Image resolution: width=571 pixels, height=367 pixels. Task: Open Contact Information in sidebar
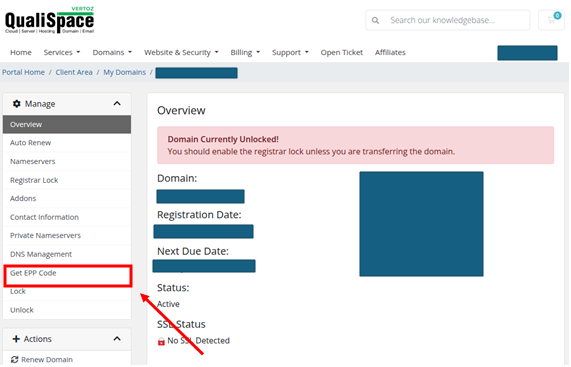pyautogui.click(x=67, y=217)
